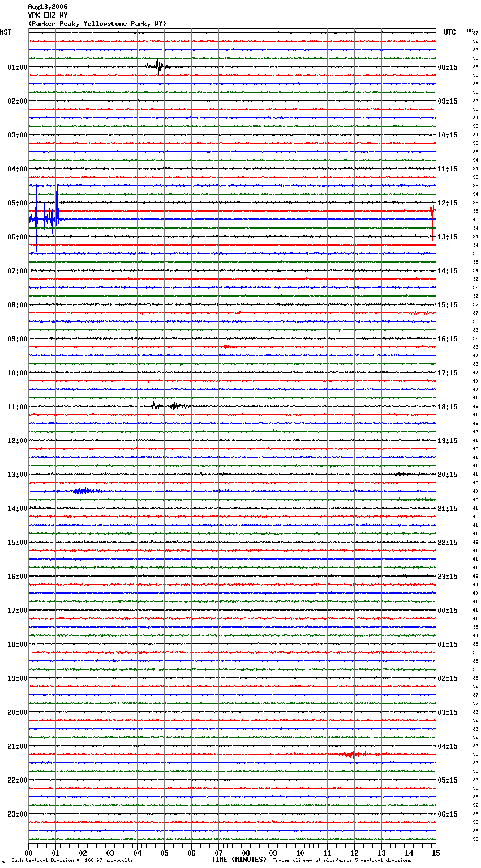
Task: Click the 'Traces clipped at plus/minus' footnote
Action: tap(342, 860)
